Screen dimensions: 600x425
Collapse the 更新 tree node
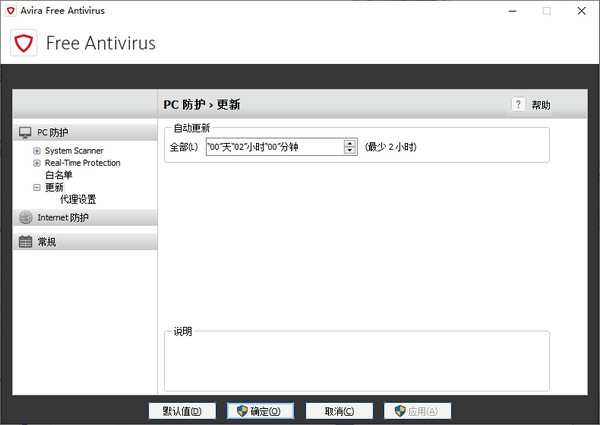pos(37,187)
